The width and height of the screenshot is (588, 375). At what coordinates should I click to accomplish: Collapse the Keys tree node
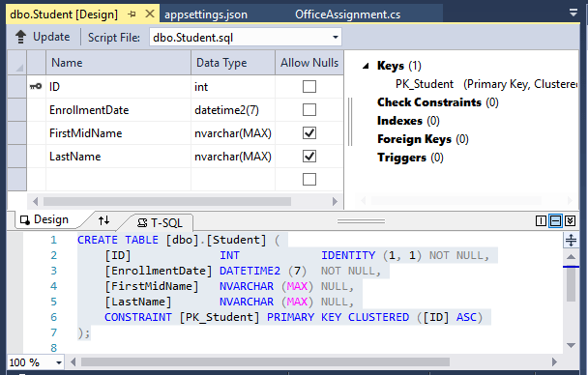pyautogui.click(x=366, y=66)
